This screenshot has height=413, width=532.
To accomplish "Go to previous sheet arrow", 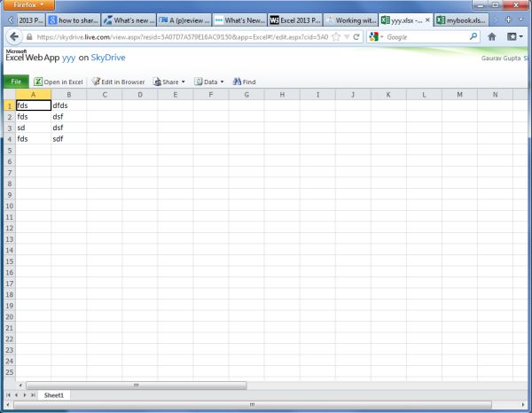I will coord(16,395).
